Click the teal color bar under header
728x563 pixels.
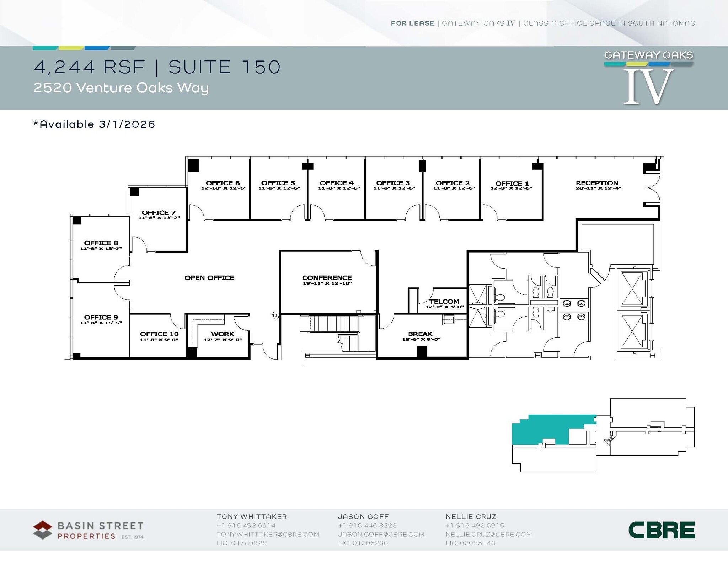[x=45, y=48]
